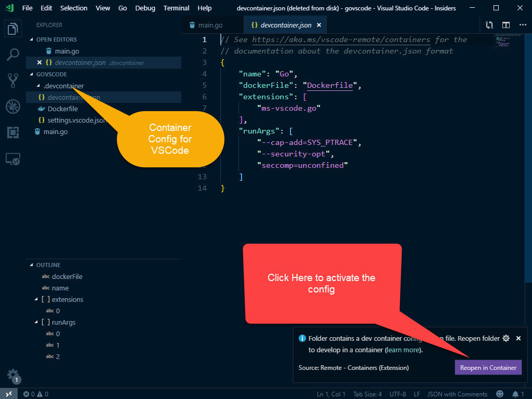Open the Selection menu
Image resolution: width=532 pixels, height=399 pixels.
(x=74, y=8)
